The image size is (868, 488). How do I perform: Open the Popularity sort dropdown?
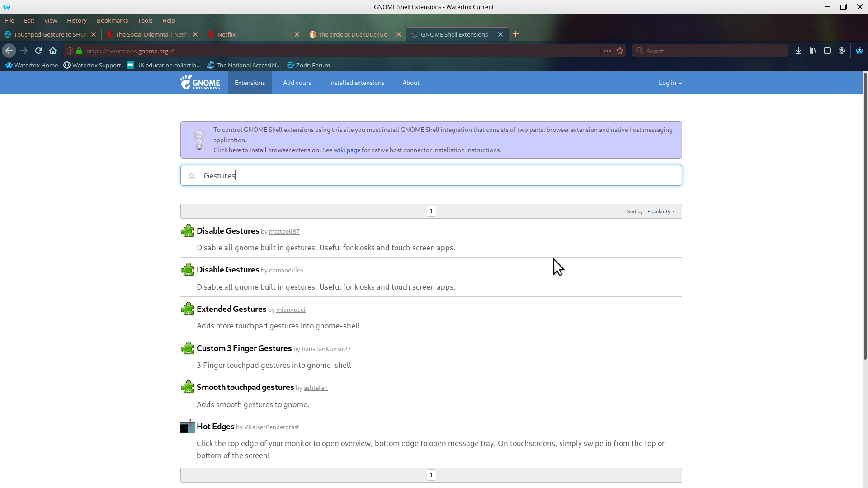tap(660, 211)
